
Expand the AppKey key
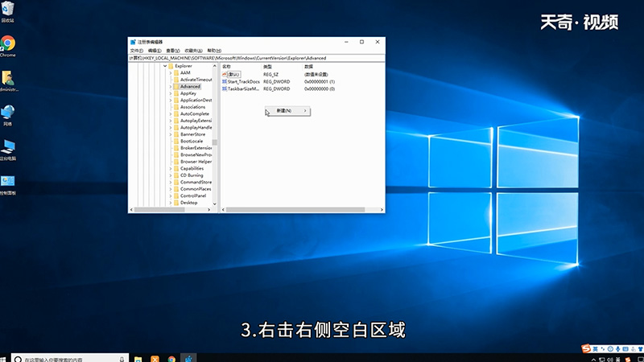[x=171, y=93]
